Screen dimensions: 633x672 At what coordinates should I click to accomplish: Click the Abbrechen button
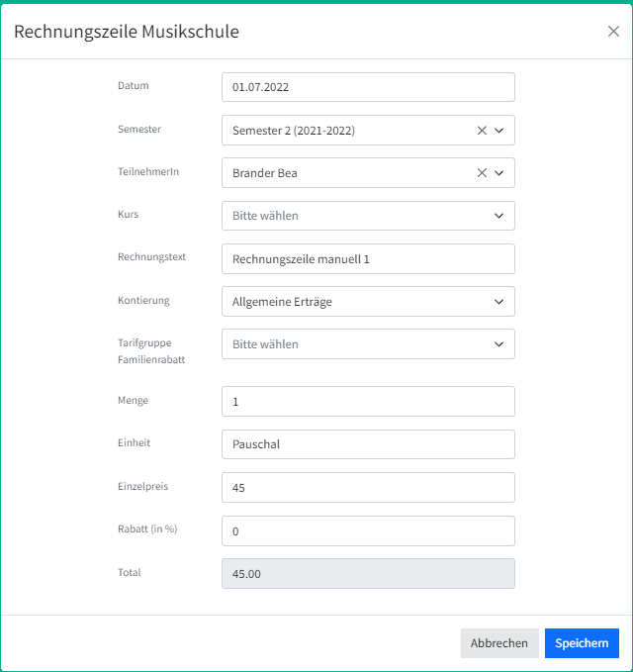[x=499, y=643]
